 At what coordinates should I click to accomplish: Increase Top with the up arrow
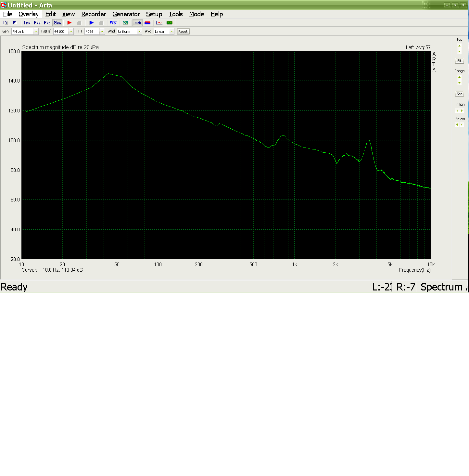pos(459,46)
